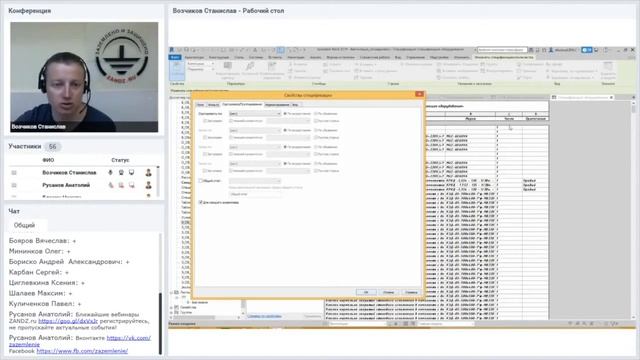Toggle the footer checkbox under first sort row

(x=231, y=121)
